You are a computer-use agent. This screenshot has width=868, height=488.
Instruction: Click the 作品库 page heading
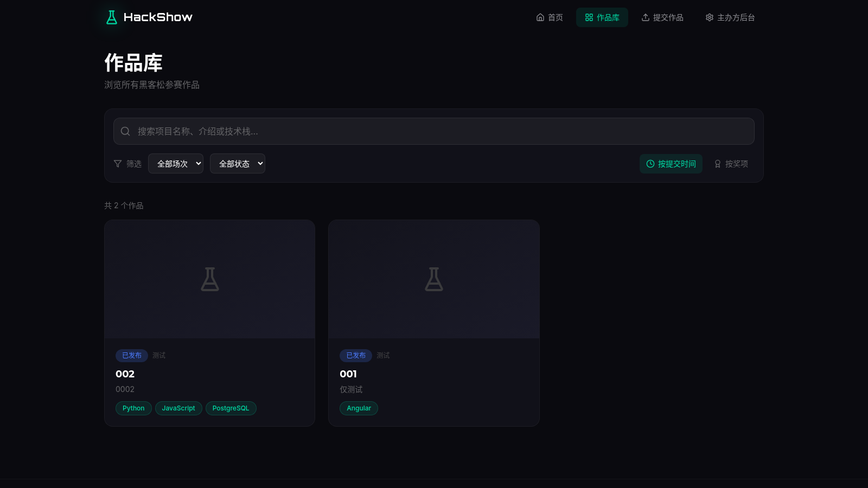click(x=133, y=63)
